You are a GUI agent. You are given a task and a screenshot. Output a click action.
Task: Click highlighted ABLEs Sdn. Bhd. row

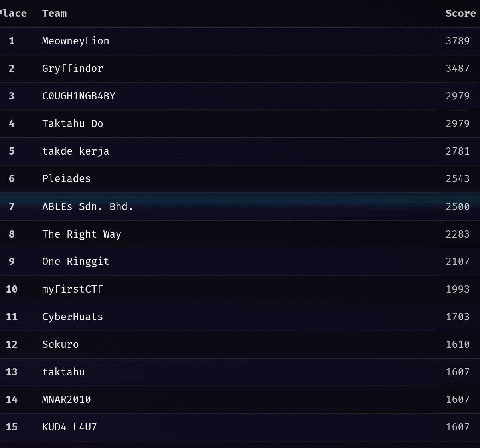coord(240,207)
